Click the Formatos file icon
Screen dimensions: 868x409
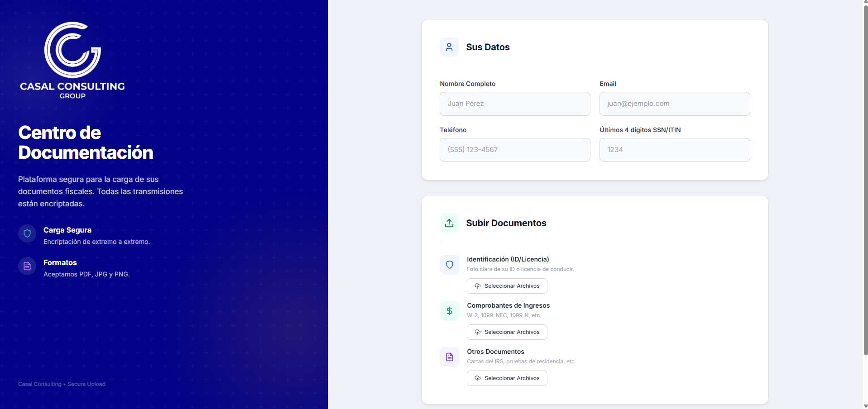[27, 266]
